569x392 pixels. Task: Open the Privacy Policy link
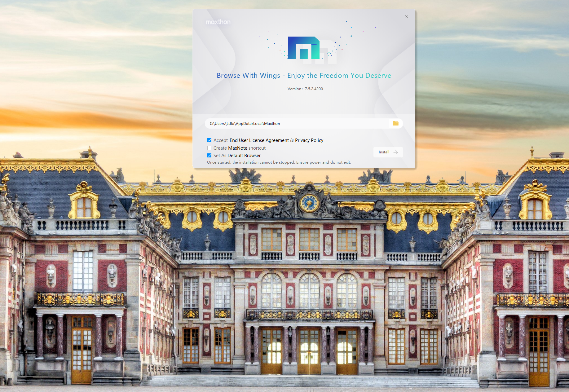pyautogui.click(x=309, y=140)
